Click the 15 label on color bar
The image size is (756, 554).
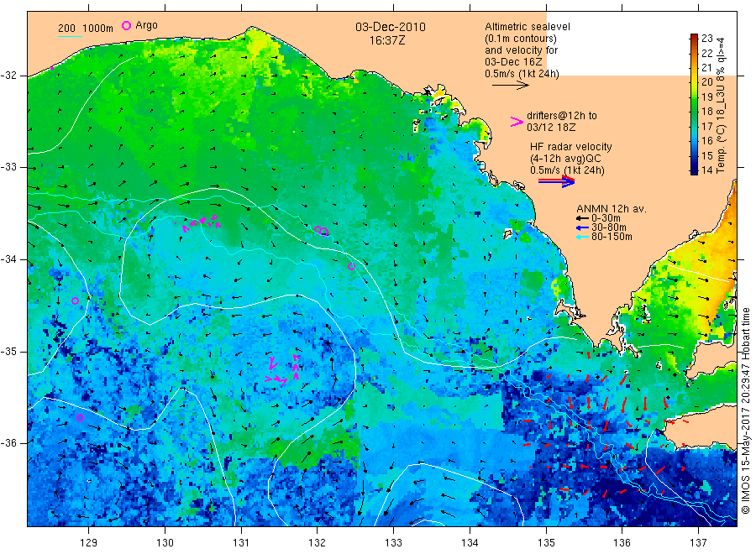pos(706,155)
